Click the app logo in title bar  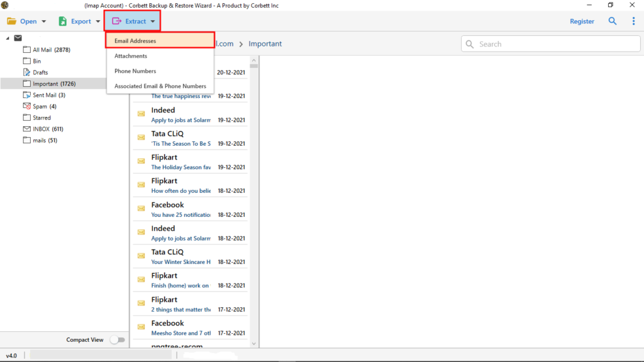coord(5,5)
